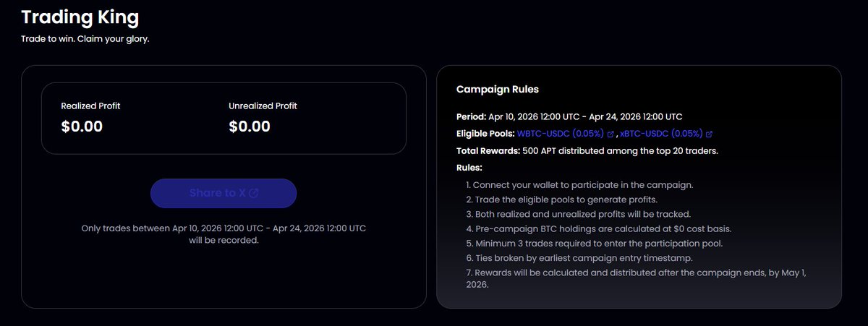Click the Total Rewards 500 APT line
Viewport: 868px width, 326px height.
tap(586, 151)
